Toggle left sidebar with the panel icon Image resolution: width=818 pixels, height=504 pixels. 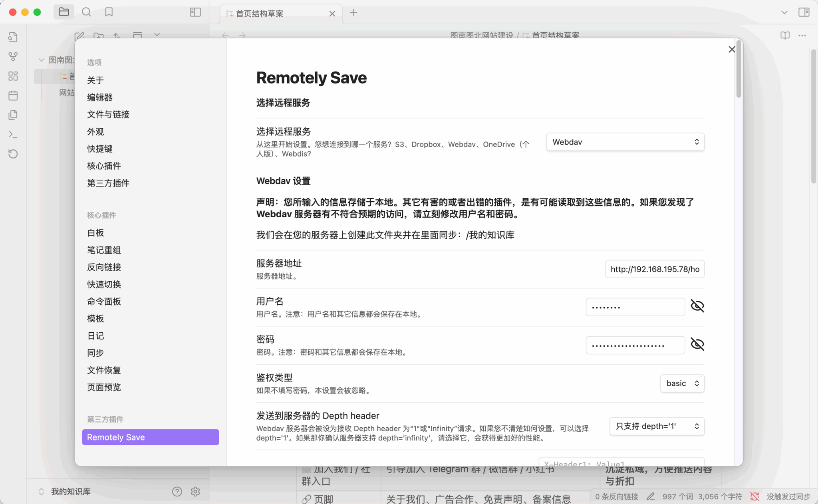pyautogui.click(x=195, y=12)
